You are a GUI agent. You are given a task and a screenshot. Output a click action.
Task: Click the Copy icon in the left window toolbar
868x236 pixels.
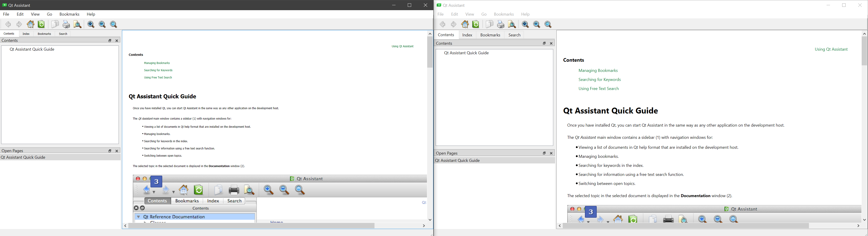point(55,24)
